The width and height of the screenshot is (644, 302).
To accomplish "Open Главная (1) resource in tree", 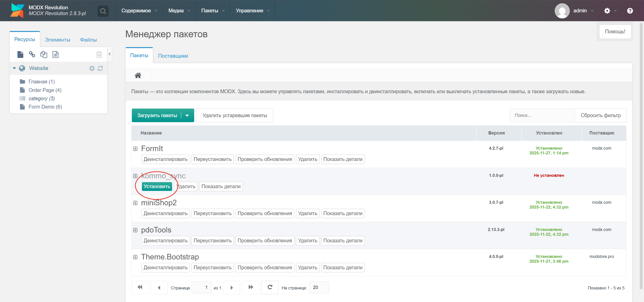I will click(x=42, y=82).
